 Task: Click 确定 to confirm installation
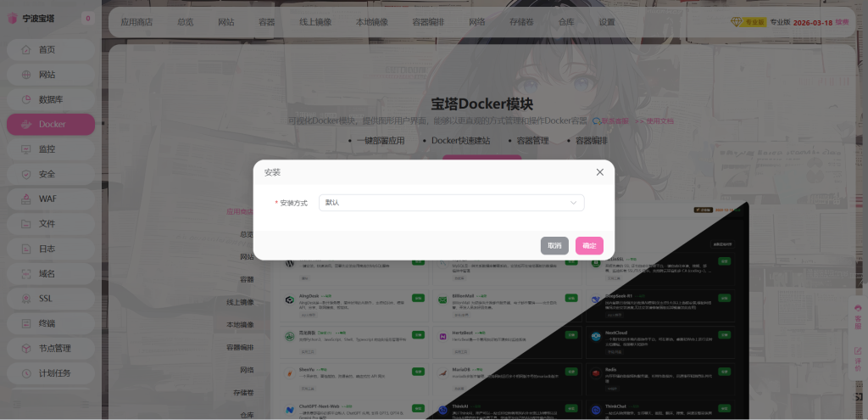[589, 245]
